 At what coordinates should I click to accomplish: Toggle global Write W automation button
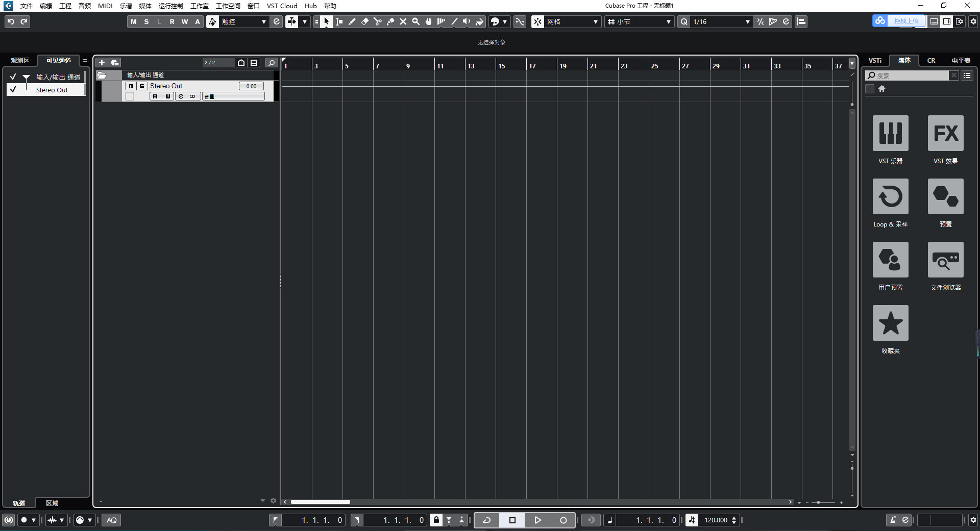185,21
